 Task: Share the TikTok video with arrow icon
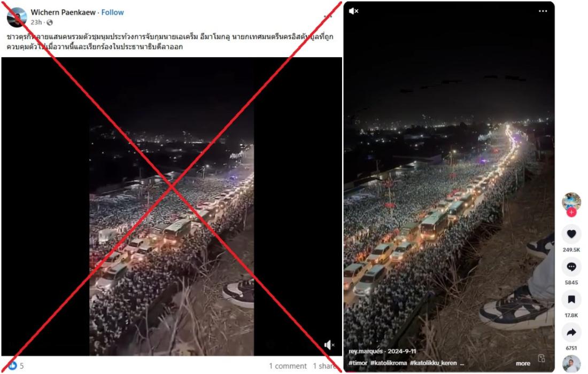pyautogui.click(x=571, y=332)
